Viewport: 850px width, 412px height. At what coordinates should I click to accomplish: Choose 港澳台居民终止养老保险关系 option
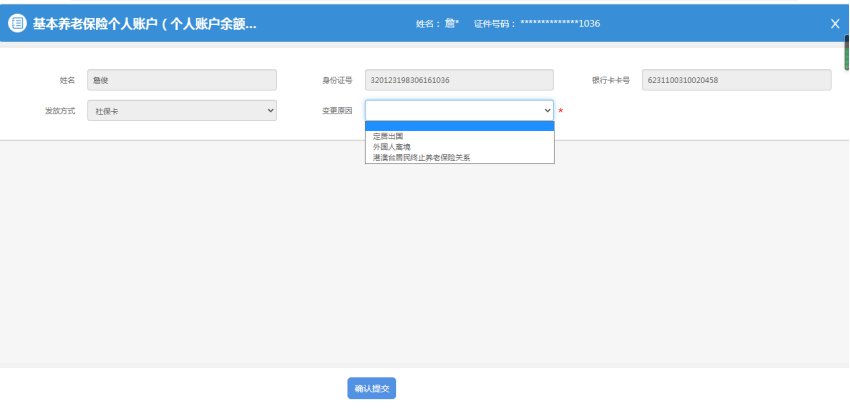pyautogui.click(x=421, y=157)
